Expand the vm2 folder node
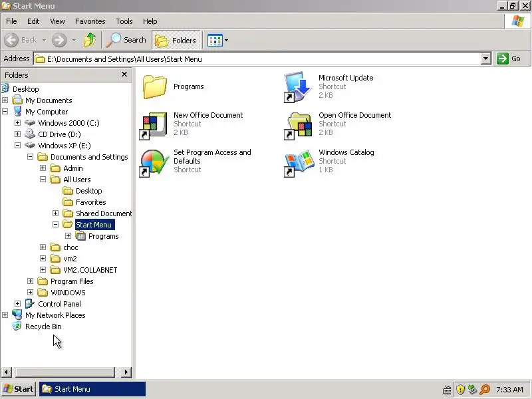 tap(43, 259)
